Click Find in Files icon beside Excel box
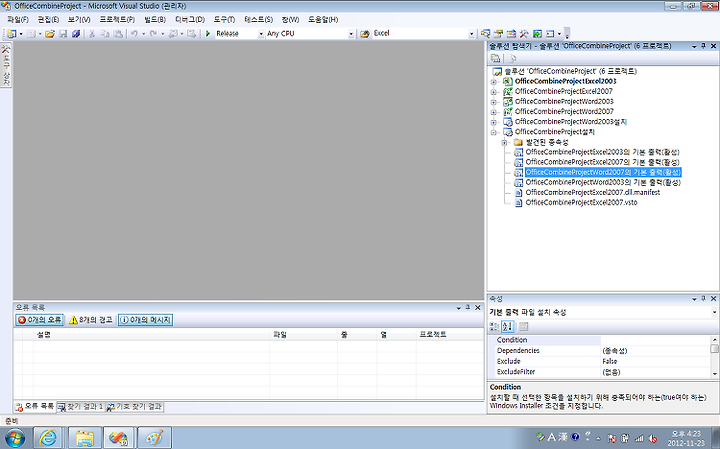Viewport: 720px width, 449px height. [x=365, y=34]
